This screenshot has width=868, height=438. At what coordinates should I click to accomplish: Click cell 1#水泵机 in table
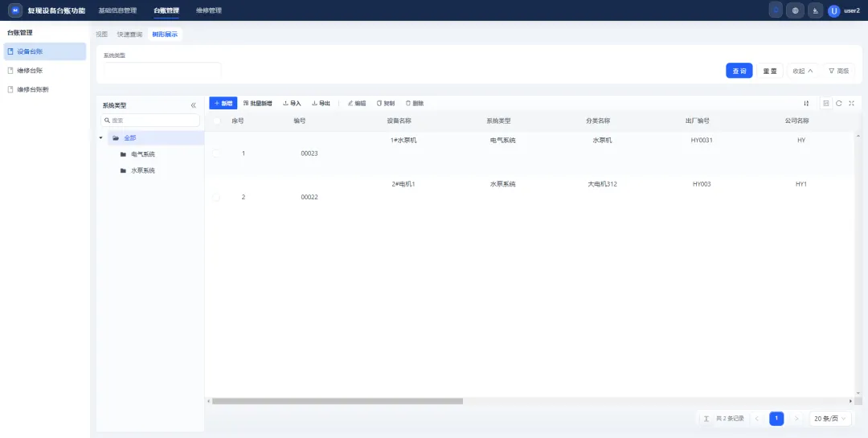point(403,141)
